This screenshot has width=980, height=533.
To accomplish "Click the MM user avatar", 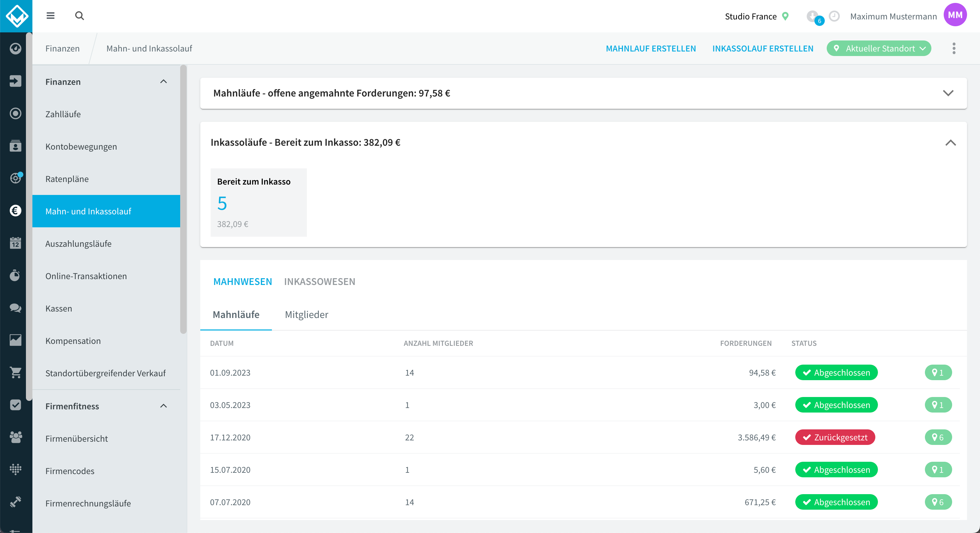I will [955, 15].
